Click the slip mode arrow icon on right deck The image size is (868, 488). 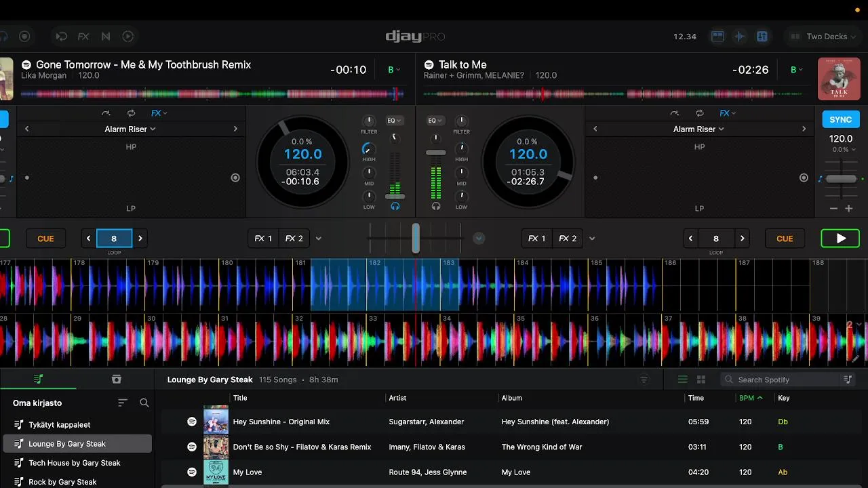[674, 113]
